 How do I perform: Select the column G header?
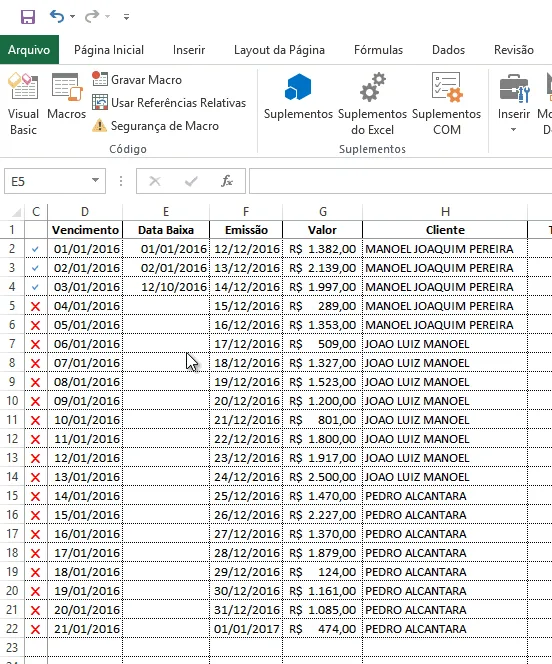click(323, 211)
